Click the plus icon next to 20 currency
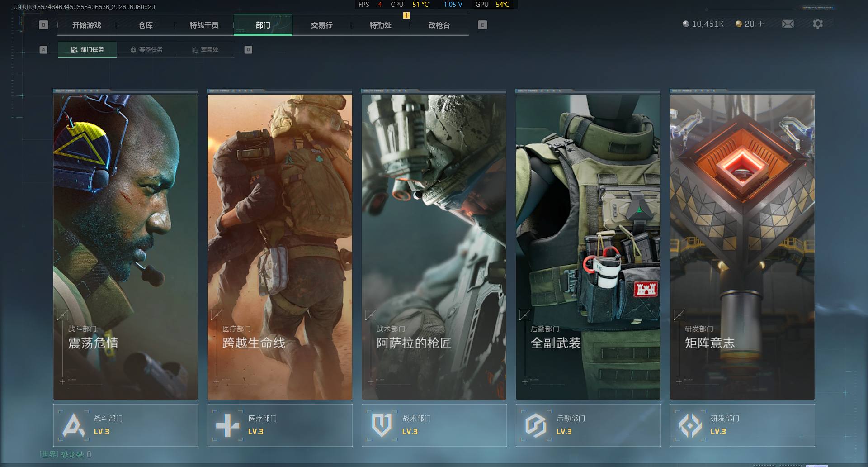 (761, 24)
